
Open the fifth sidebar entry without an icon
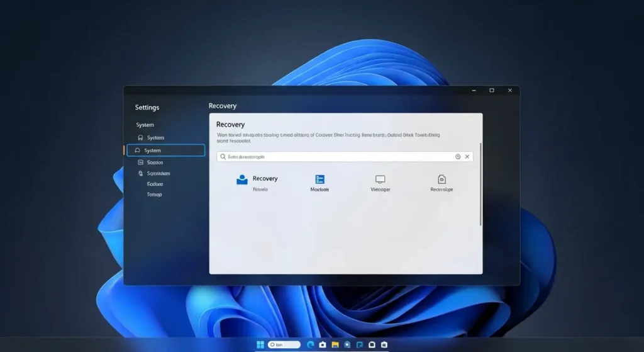click(x=155, y=185)
